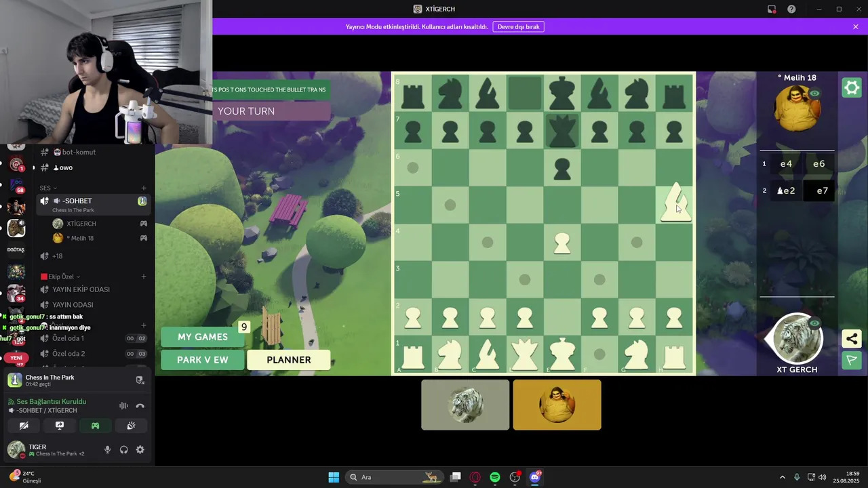Select move e6 in the move list

(x=819, y=164)
